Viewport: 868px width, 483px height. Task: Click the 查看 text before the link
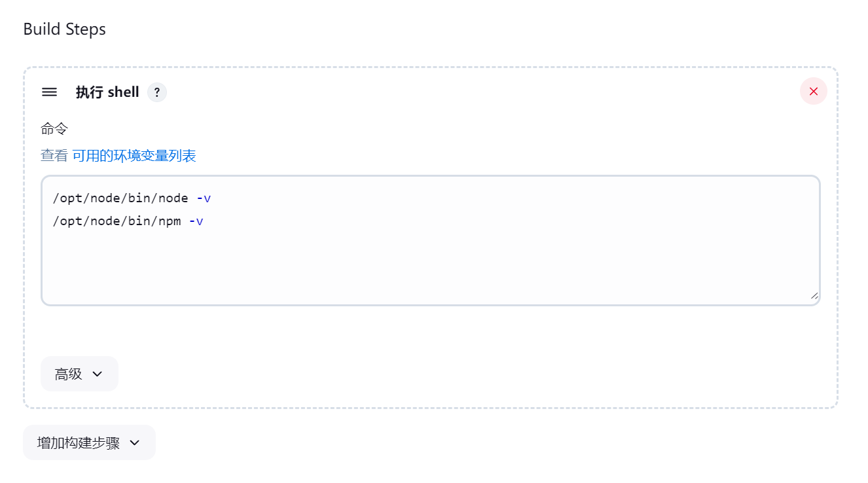54,156
